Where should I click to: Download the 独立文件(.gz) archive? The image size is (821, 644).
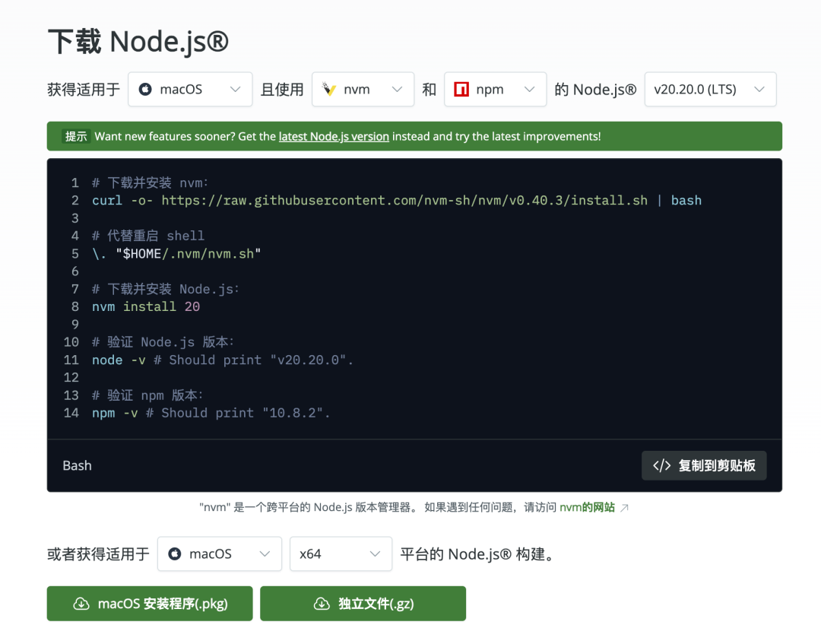click(x=363, y=604)
